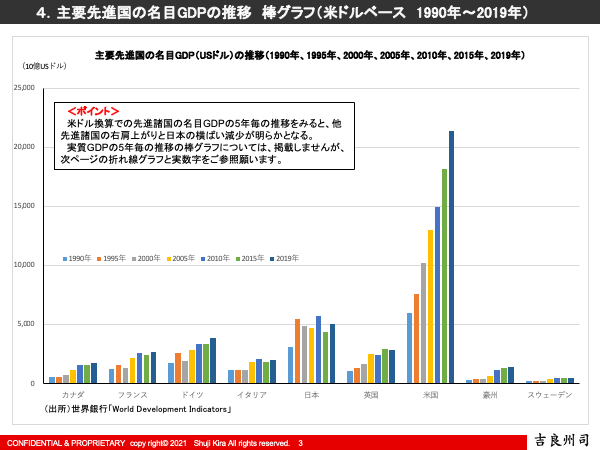Click the chart title above the plot
The height and width of the screenshot is (450, 600).
[x=308, y=54]
